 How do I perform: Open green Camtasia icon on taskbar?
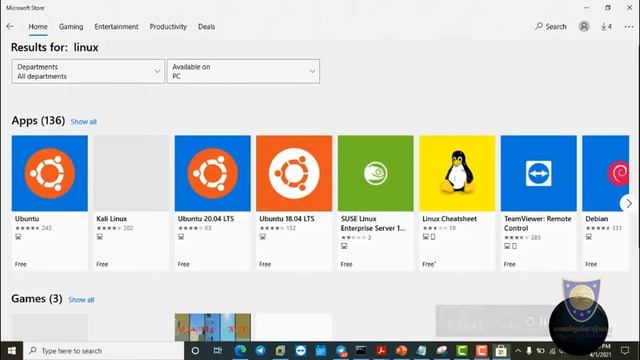(462, 351)
